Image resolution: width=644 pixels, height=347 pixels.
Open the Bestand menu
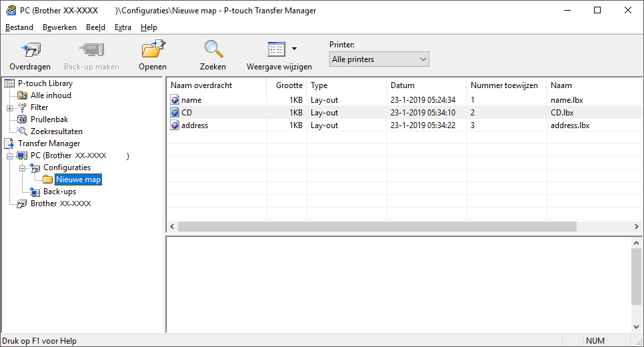19,27
